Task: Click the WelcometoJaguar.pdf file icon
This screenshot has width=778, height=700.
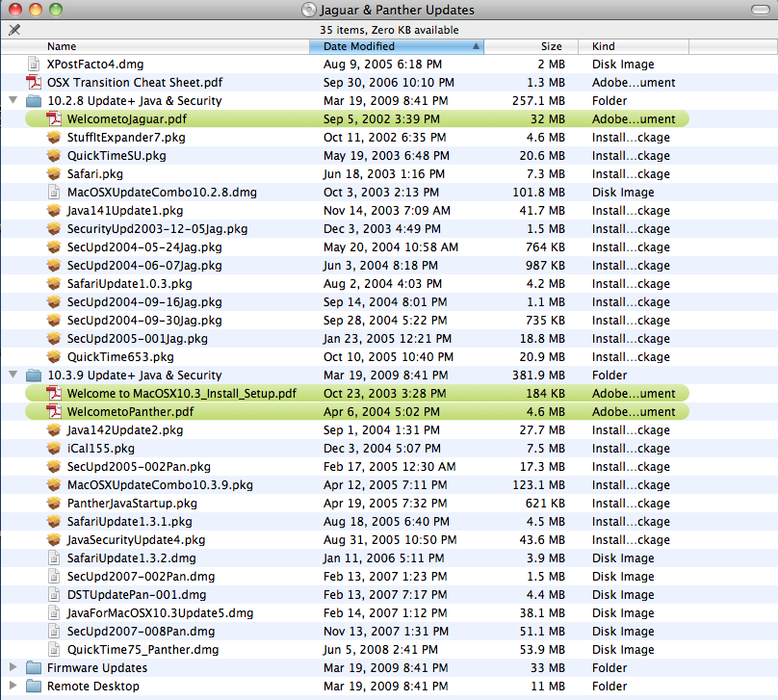Action: (x=54, y=119)
